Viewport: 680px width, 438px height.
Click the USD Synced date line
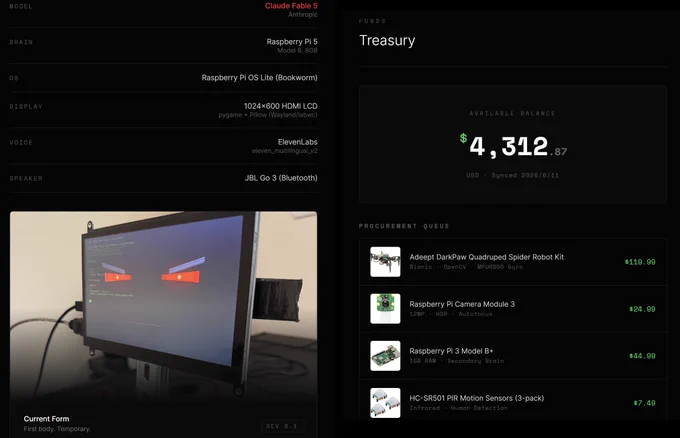click(x=513, y=175)
